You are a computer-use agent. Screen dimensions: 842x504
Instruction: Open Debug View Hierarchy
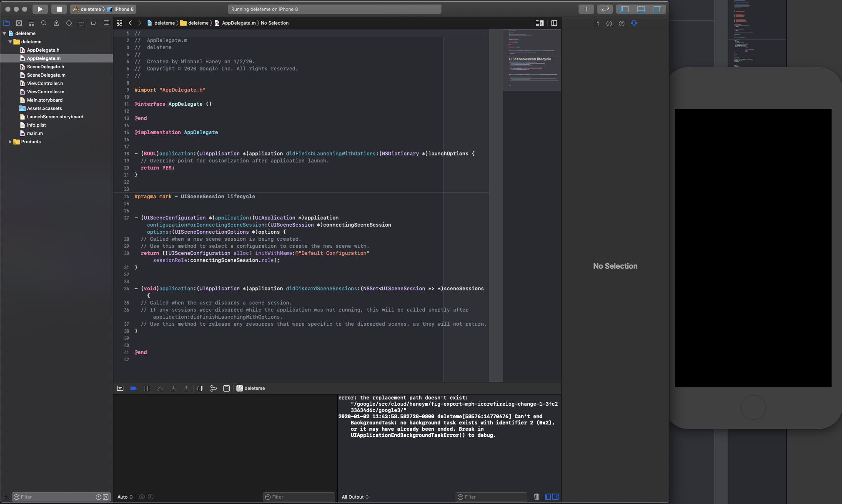(200, 388)
